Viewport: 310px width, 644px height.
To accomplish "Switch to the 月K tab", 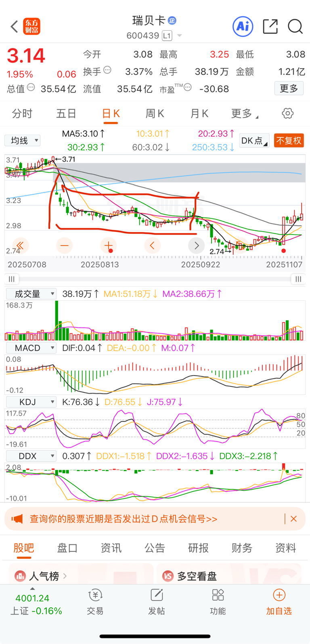I will tap(199, 114).
